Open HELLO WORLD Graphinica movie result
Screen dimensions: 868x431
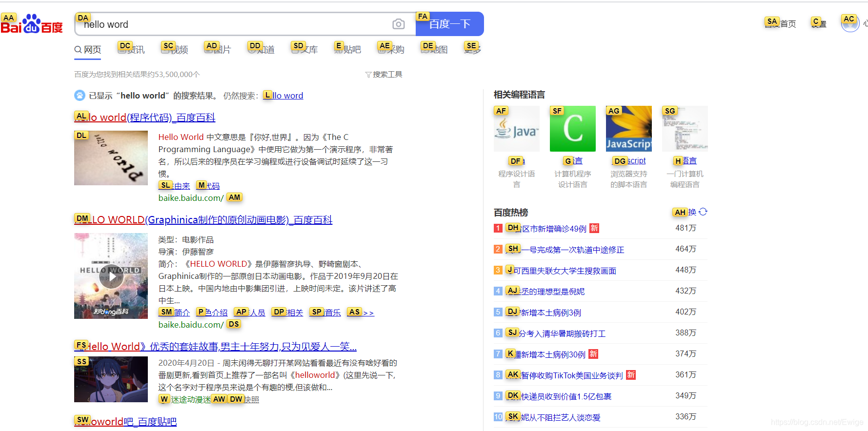coord(203,220)
